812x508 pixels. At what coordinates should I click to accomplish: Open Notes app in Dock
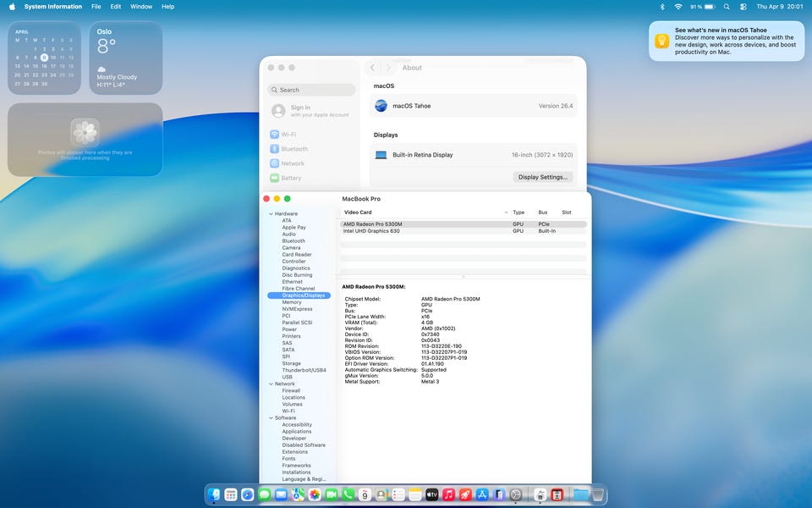pyautogui.click(x=414, y=494)
